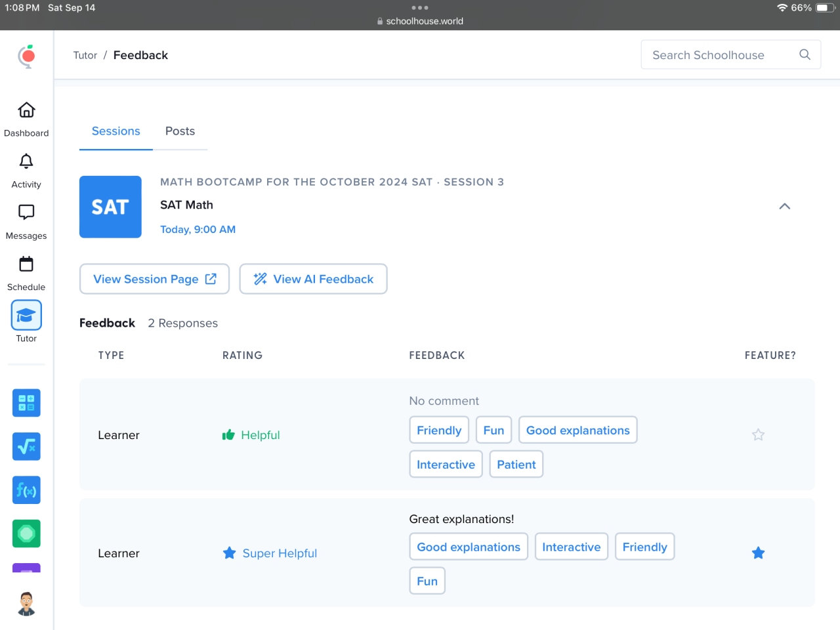Click the SAT Math session title

186,205
